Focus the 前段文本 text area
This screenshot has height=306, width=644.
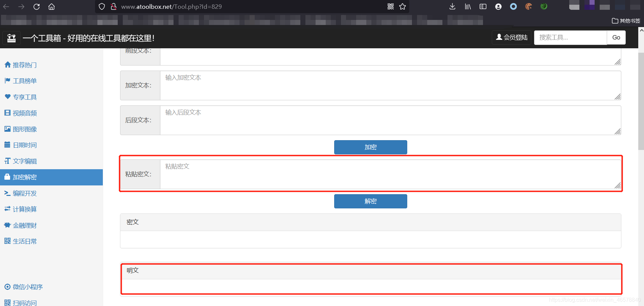[390, 57]
